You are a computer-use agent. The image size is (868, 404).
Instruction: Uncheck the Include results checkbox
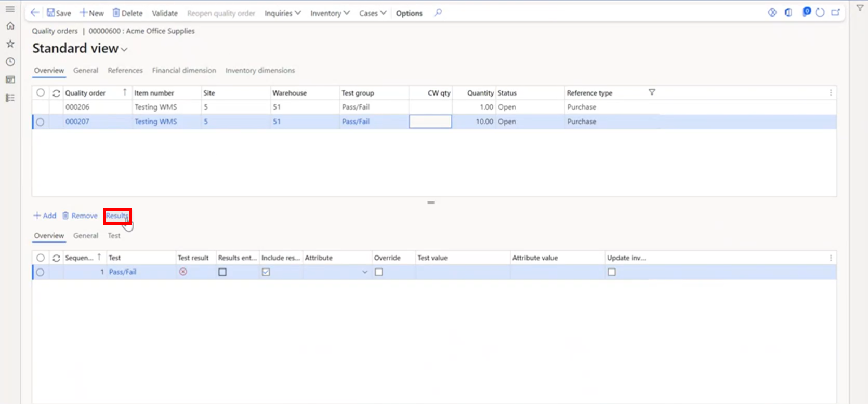point(266,272)
